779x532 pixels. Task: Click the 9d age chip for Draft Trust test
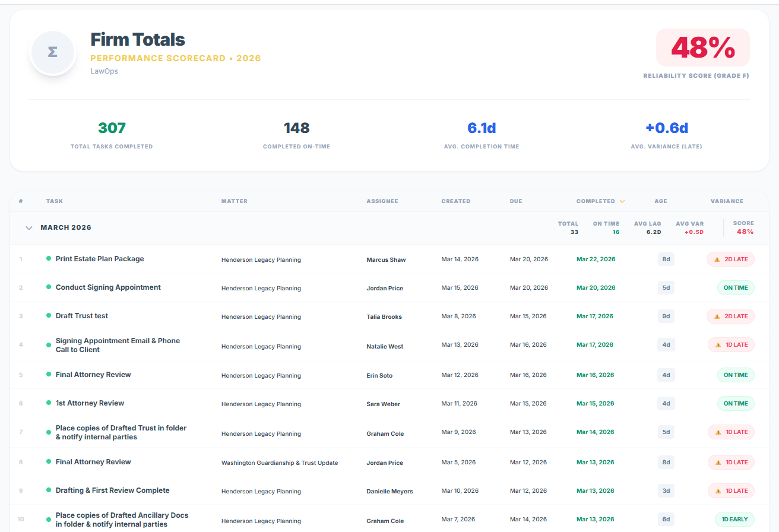666,316
